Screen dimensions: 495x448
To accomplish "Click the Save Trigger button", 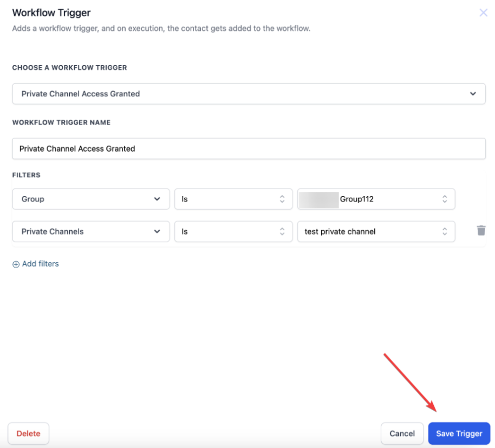I will pos(459,433).
